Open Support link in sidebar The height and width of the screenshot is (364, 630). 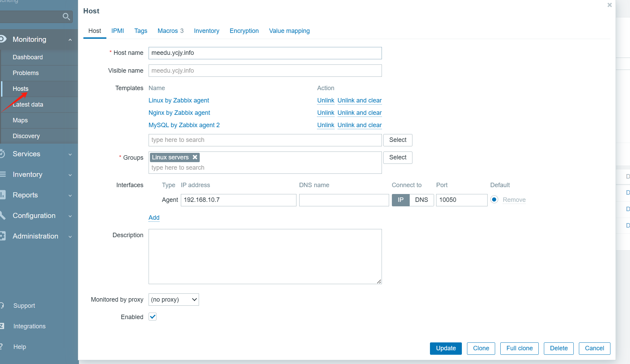(24, 306)
